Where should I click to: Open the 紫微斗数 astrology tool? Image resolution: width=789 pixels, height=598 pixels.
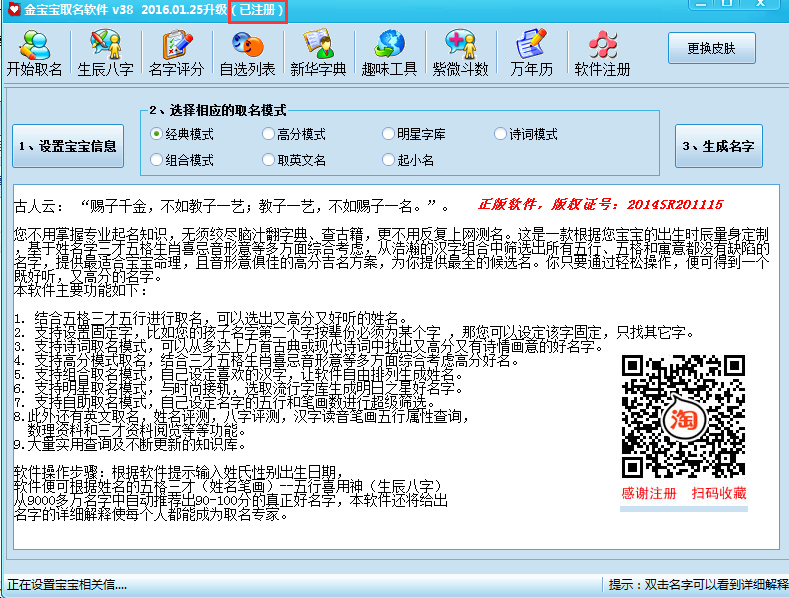pos(460,53)
